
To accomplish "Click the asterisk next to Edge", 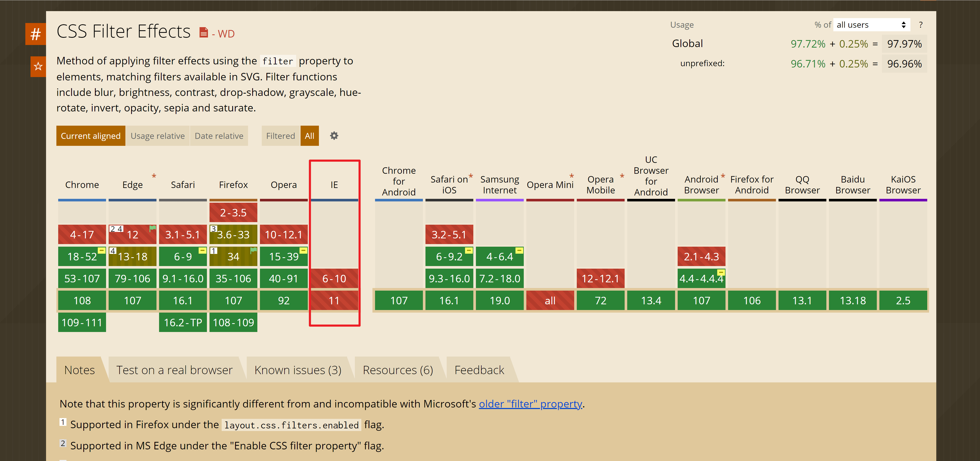I will 154,176.
